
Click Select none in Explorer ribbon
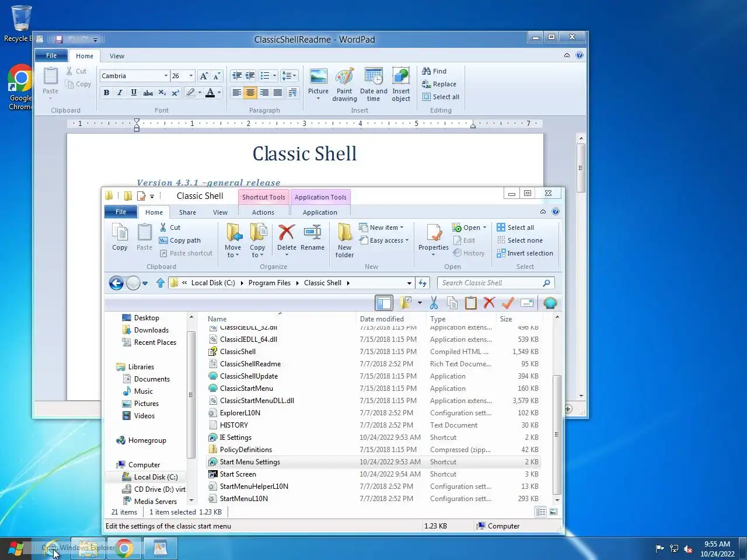519,240
